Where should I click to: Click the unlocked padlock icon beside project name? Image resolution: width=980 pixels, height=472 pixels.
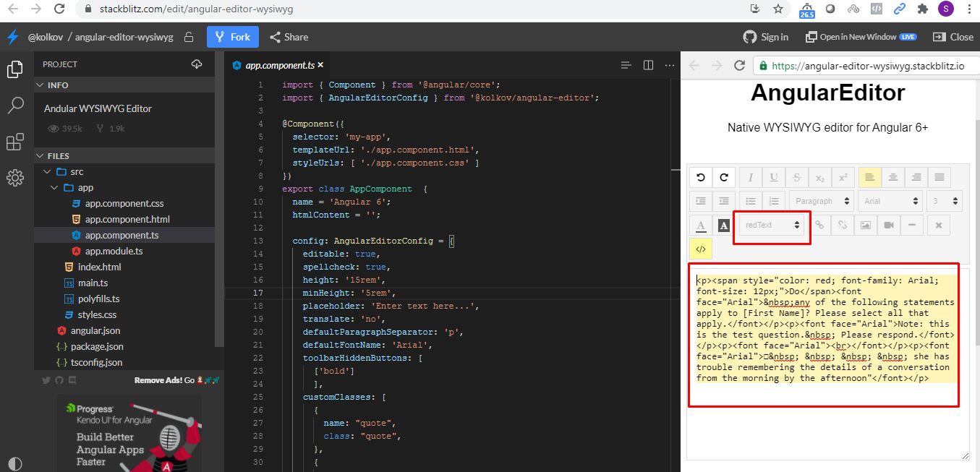coord(188,37)
